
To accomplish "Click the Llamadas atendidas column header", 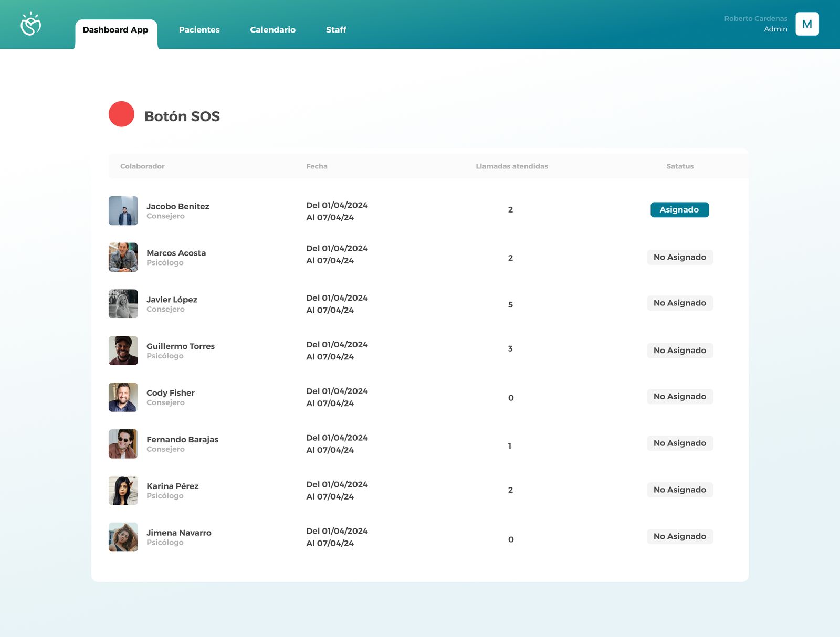I will [x=512, y=166].
